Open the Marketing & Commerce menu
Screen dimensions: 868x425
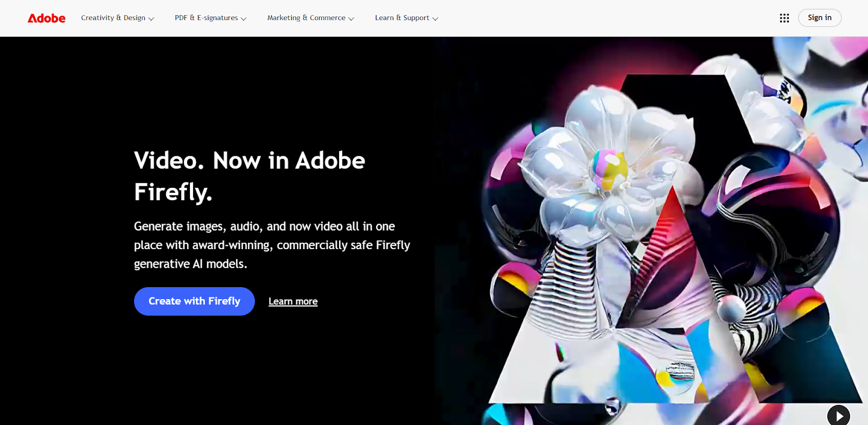click(310, 18)
